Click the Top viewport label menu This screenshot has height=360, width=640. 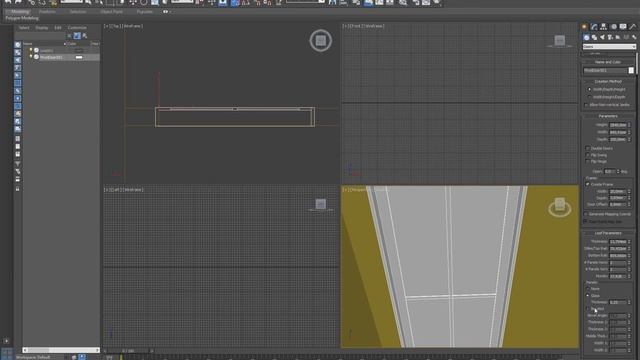pos(123,26)
